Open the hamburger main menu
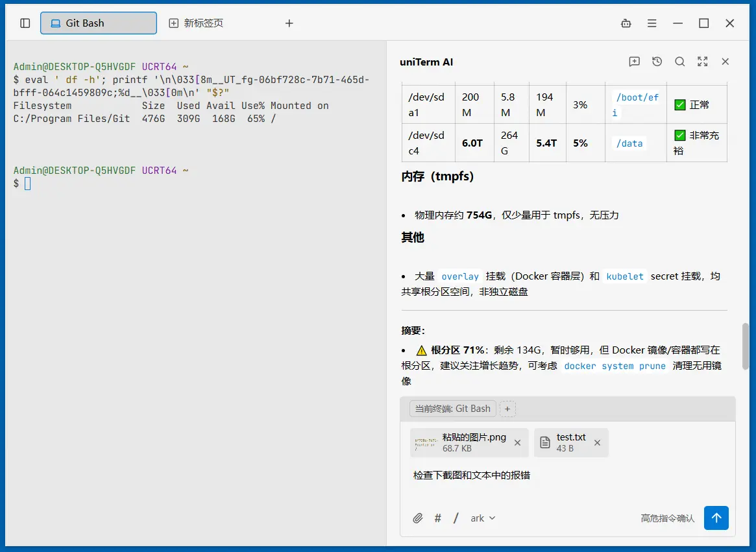 (x=652, y=23)
